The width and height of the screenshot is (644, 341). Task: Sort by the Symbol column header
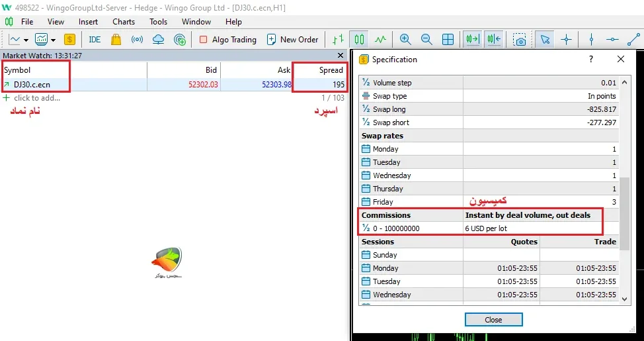click(x=74, y=70)
